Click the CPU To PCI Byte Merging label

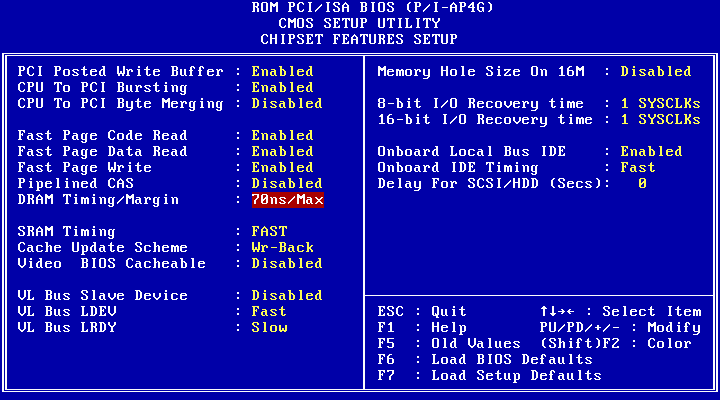coord(120,104)
